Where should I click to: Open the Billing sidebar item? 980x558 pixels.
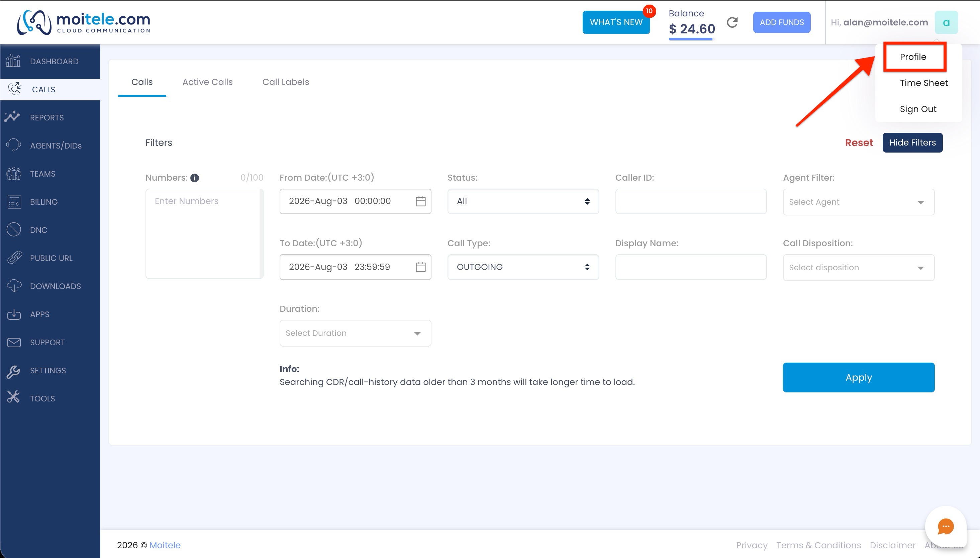pyautogui.click(x=50, y=202)
